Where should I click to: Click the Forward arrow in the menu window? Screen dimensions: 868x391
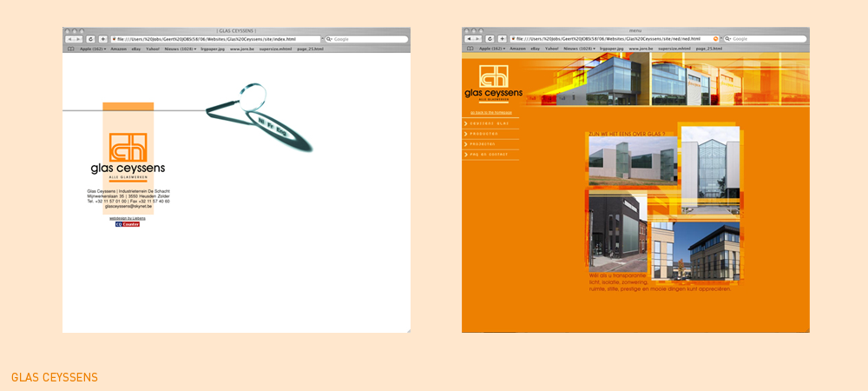click(x=477, y=39)
